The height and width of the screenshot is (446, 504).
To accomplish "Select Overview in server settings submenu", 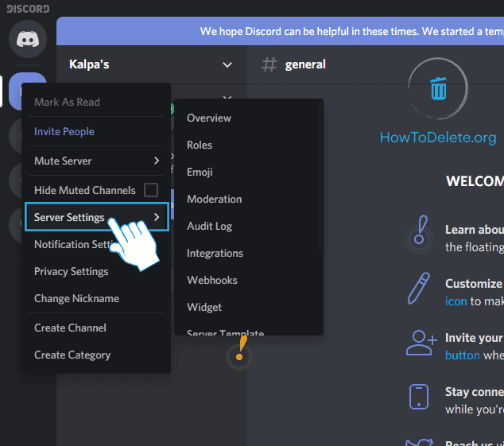I will [x=209, y=118].
